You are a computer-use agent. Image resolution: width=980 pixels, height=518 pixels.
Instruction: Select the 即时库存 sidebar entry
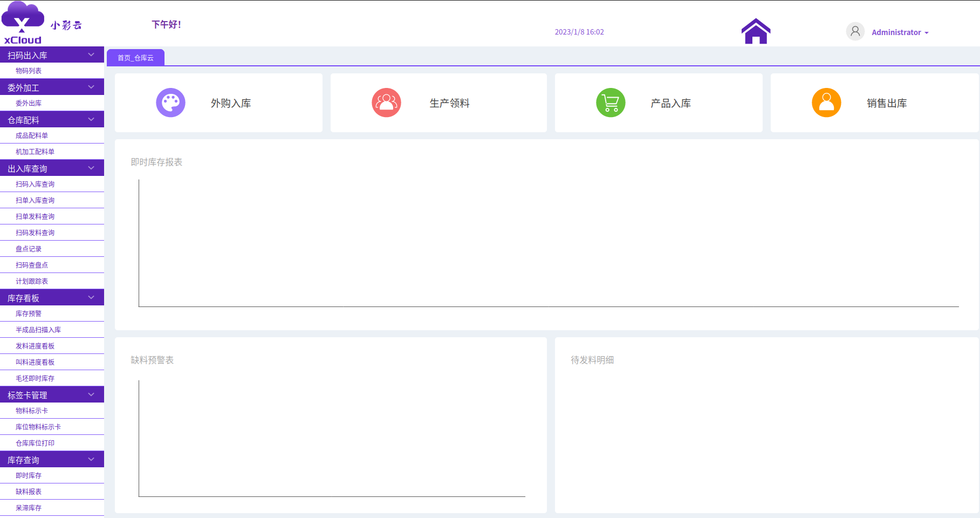coord(52,475)
